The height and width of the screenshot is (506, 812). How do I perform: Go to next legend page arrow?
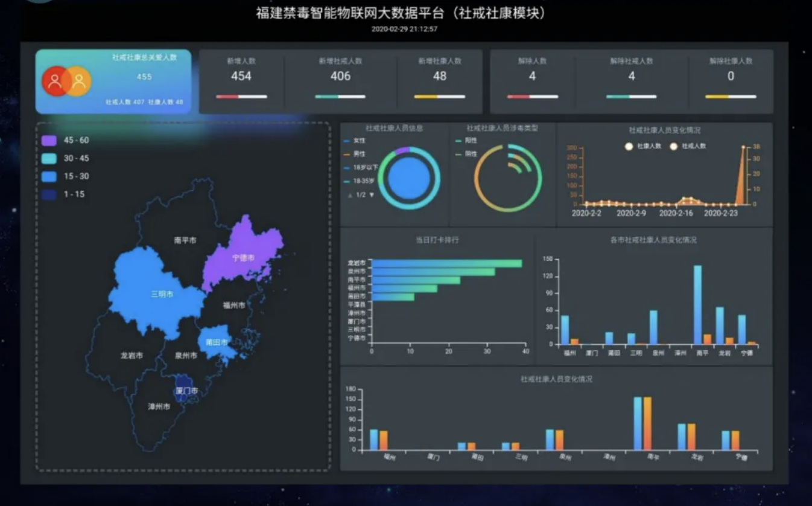[x=372, y=195]
